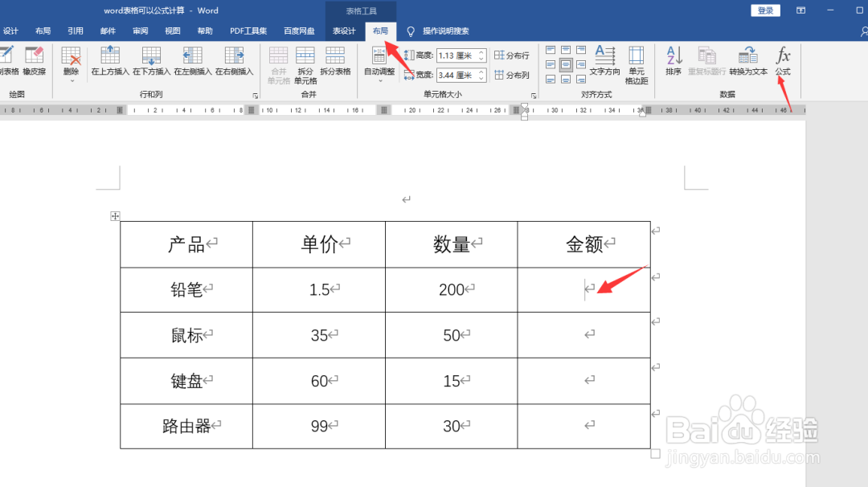Click 在下方插入 insert row below

coord(151,61)
